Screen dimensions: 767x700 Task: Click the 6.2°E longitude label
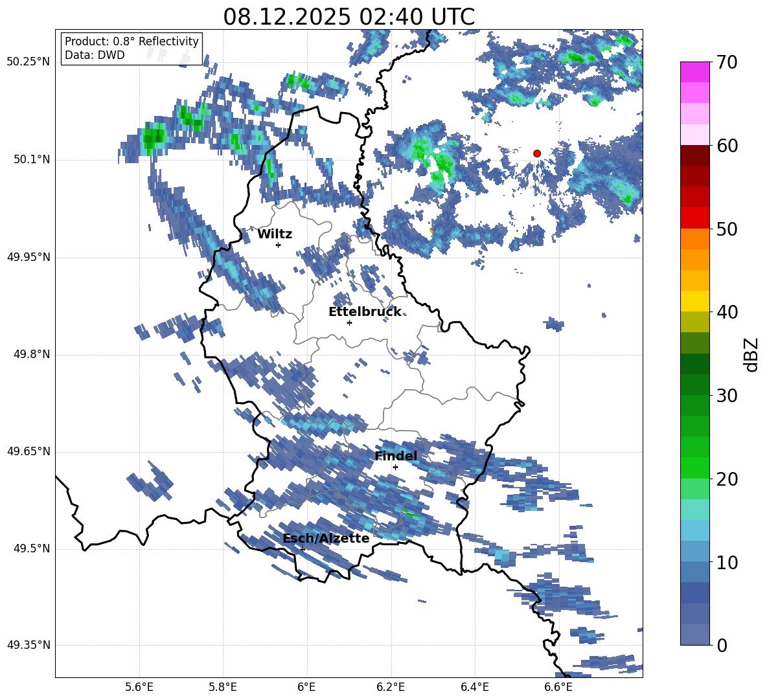coord(391,687)
